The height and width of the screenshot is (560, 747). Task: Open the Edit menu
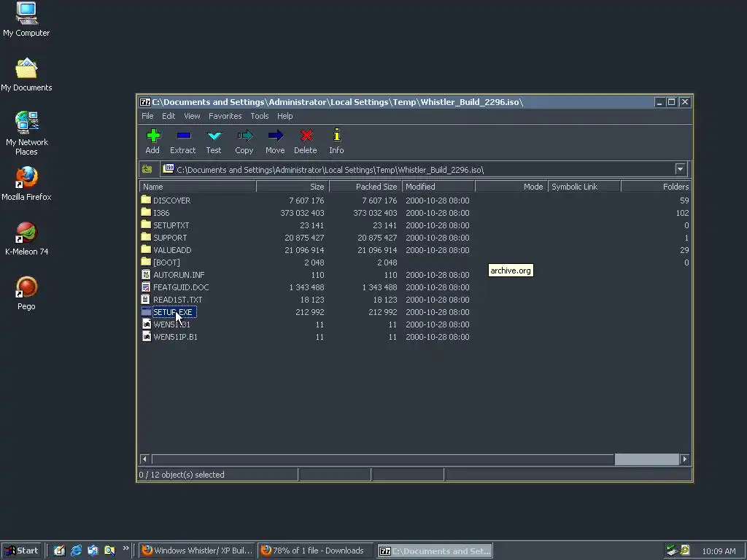(x=169, y=116)
